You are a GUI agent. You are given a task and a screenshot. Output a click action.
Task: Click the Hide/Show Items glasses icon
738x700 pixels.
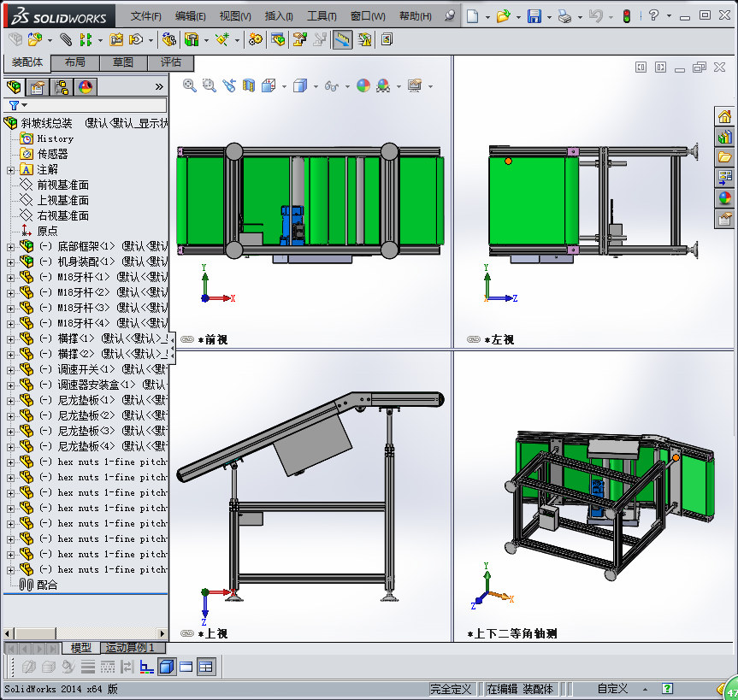click(x=332, y=85)
